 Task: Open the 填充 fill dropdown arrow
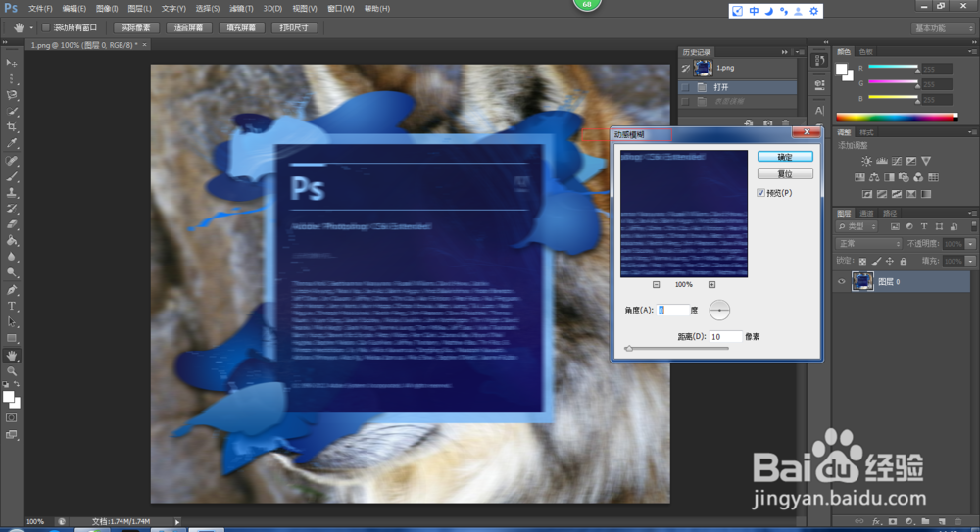[970, 262]
